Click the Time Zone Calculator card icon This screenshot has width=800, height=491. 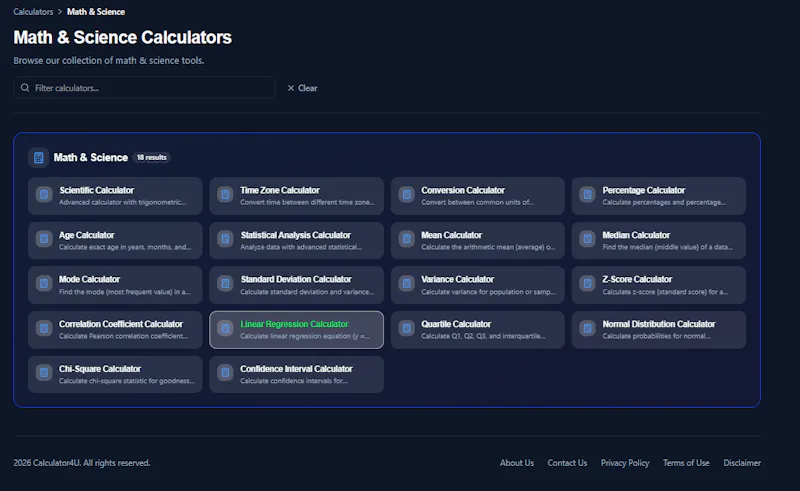pyautogui.click(x=225, y=194)
